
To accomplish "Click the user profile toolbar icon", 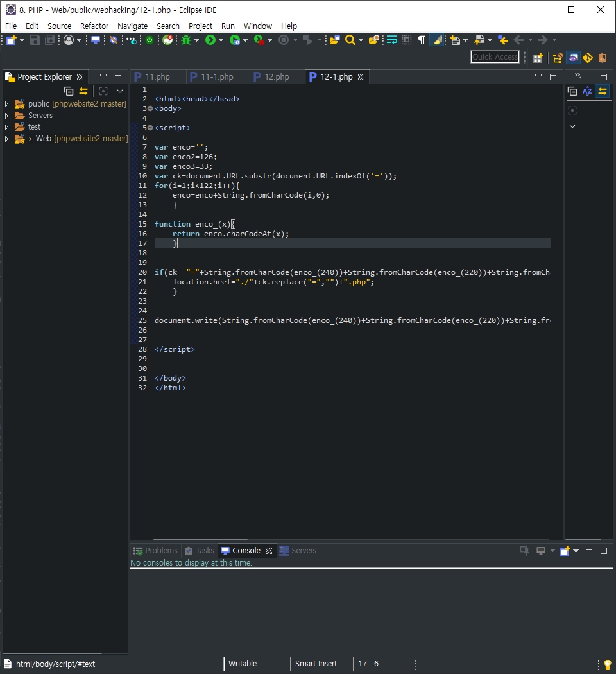I will (68, 40).
